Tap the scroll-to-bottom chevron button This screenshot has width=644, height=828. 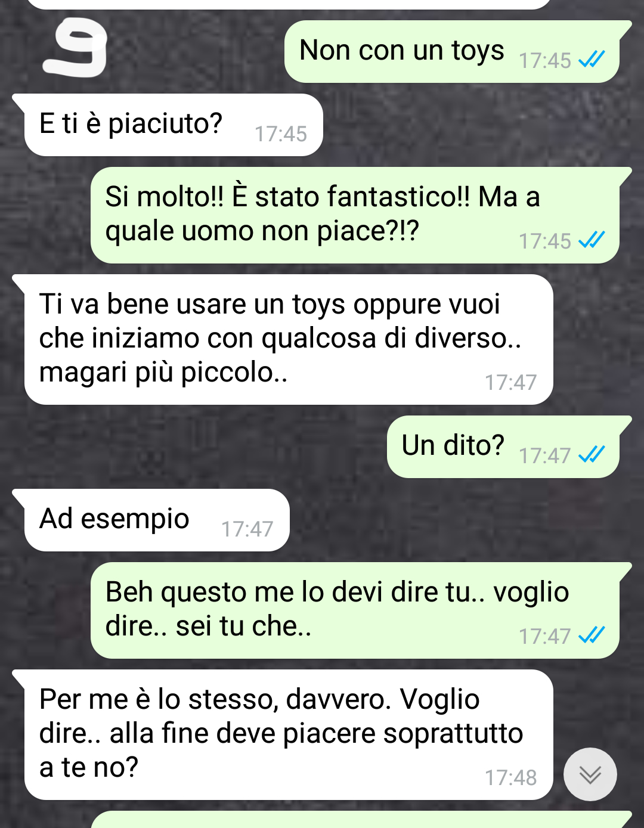[x=590, y=774]
